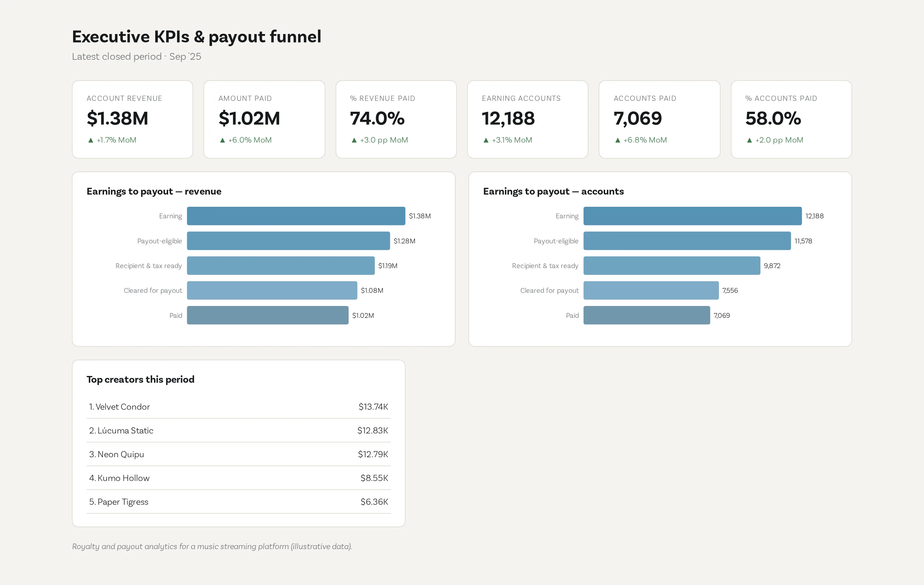
Task: Click the % REVENUE PAID card label
Action: click(x=382, y=98)
